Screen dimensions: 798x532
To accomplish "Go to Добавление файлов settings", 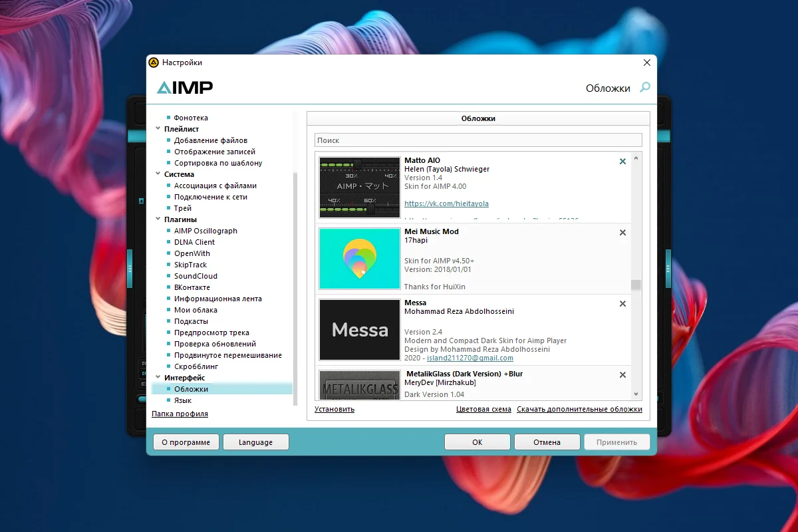I will coord(211,140).
